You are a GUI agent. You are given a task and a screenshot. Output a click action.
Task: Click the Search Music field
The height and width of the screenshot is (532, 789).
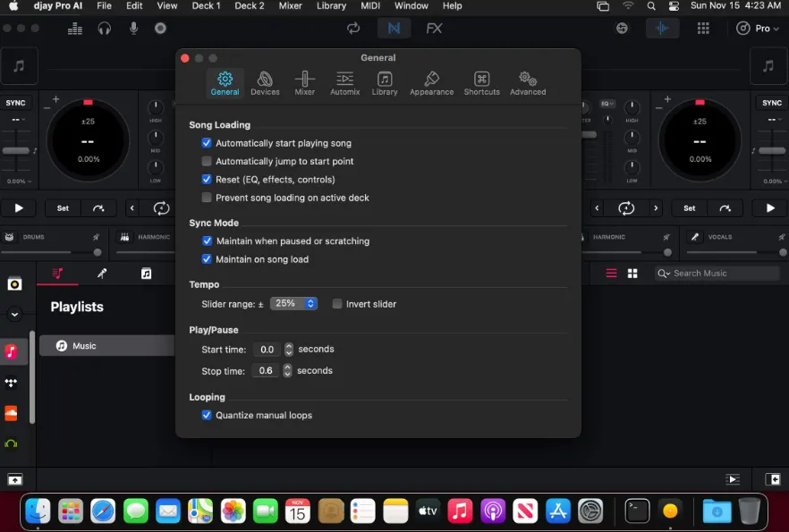coord(717,273)
